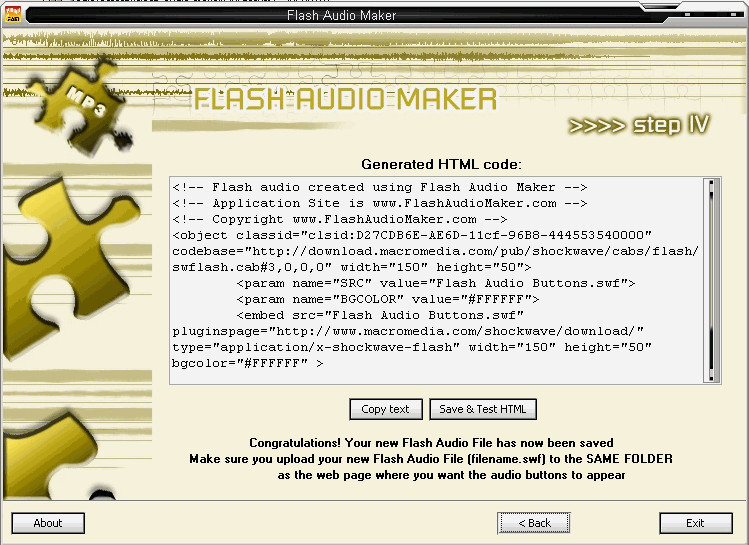The height and width of the screenshot is (545, 749).
Task: Click line 'Flash audio created using Flash Audio Maker'
Action: (380, 187)
